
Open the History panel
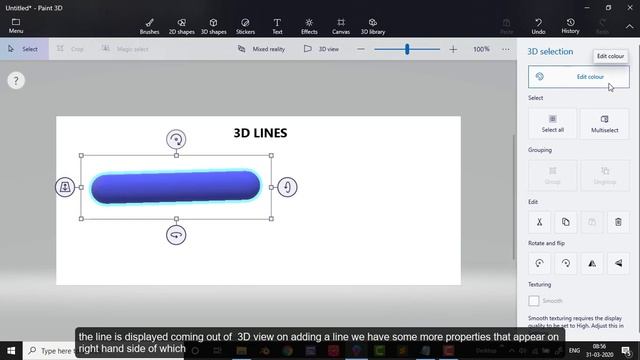coord(570,26)
